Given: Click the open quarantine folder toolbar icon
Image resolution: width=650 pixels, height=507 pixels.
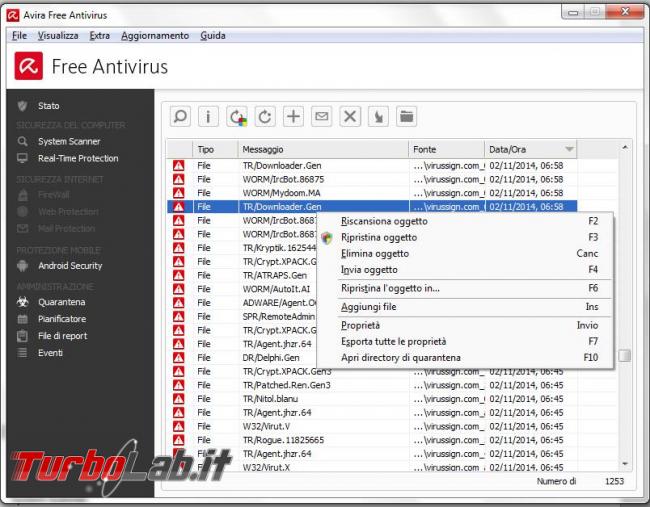Looking at the screenshot, I should [407, 116].
